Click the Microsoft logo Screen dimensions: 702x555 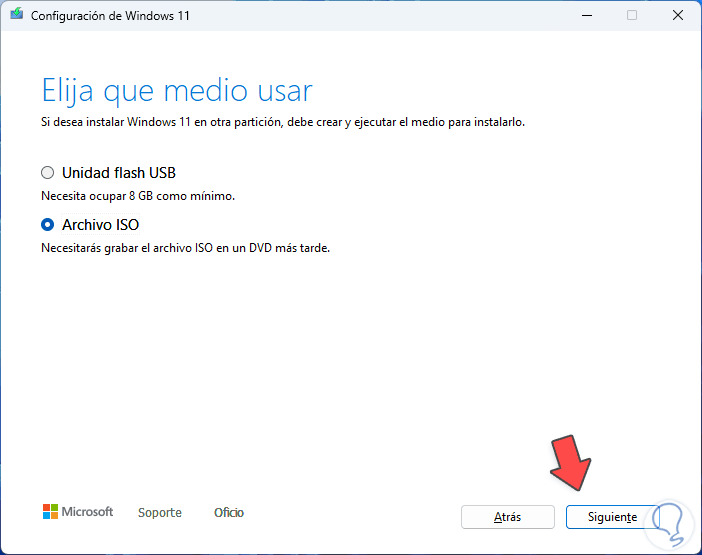tap(78, 512)
